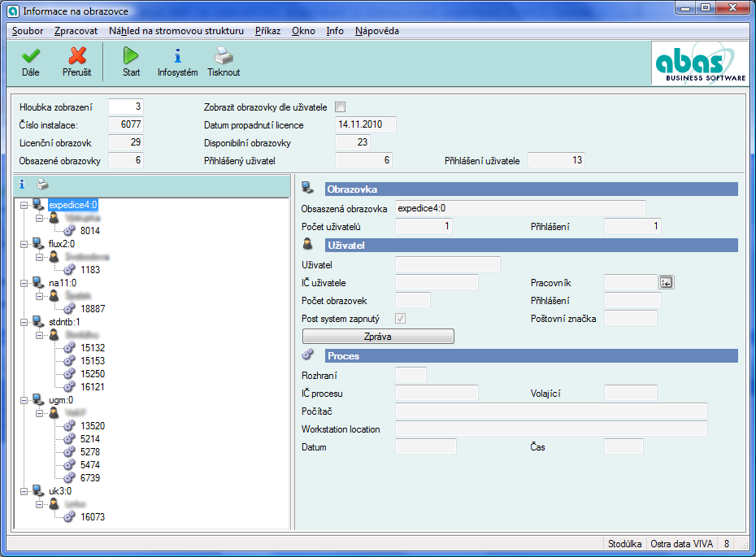756x557 pixels.
Task: Select the gear icon of process 5474
Action: [x=69, y=465]
